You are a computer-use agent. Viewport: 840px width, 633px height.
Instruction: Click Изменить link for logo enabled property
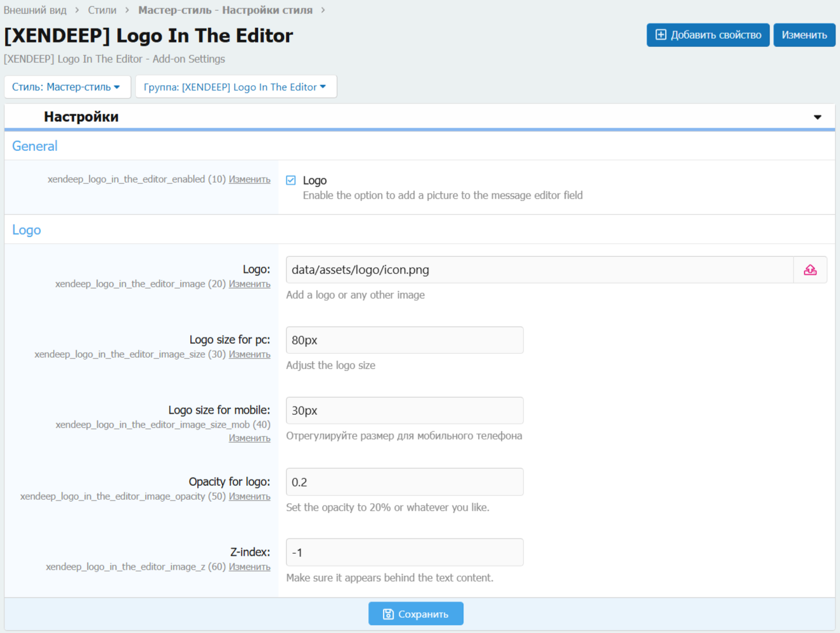tap(249, 179)
